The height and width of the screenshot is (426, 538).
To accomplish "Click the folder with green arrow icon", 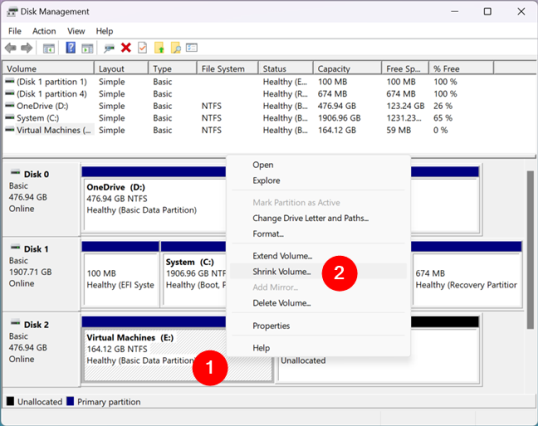I will 159,48.
